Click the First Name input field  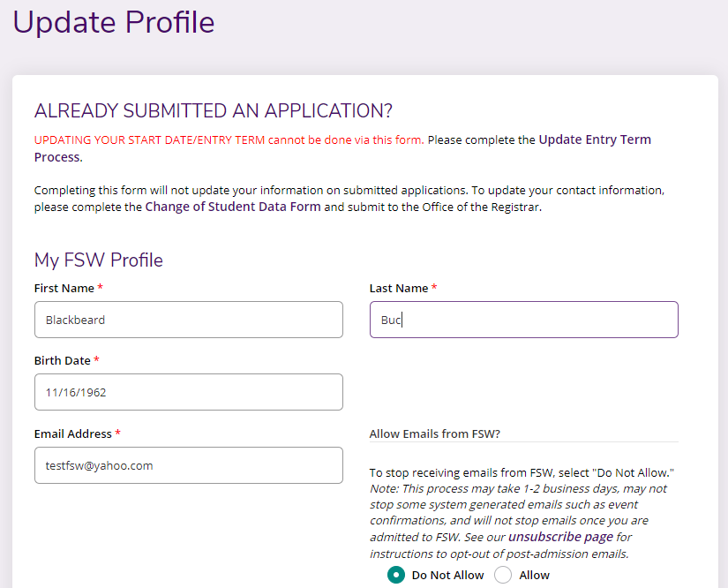pyautogui.click(x=188, y=320)
